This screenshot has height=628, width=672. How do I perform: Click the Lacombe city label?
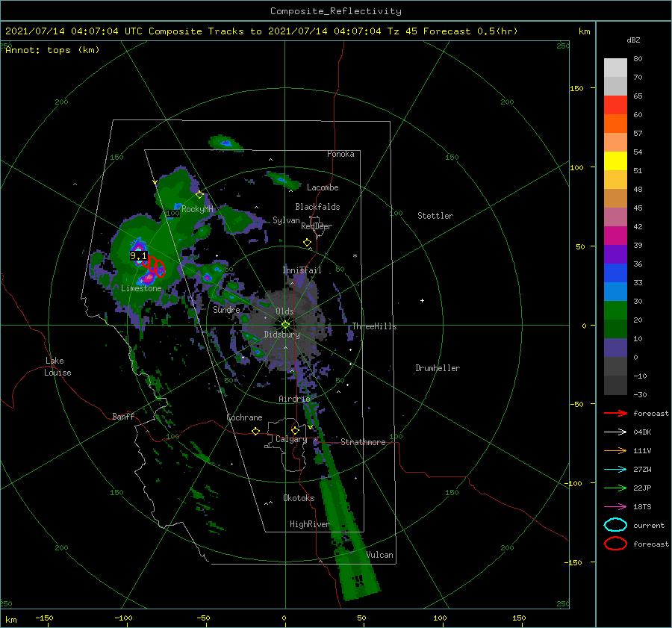point(323,187)
